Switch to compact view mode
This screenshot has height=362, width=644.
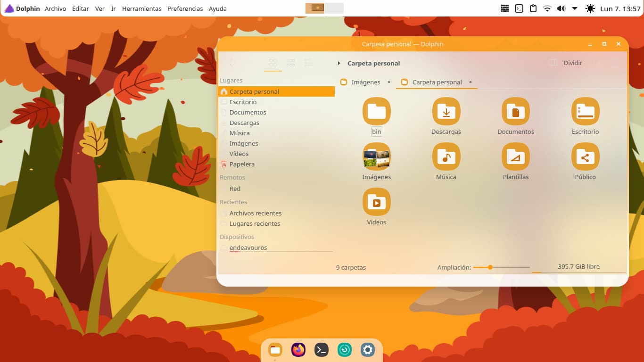tap(290, 63)
